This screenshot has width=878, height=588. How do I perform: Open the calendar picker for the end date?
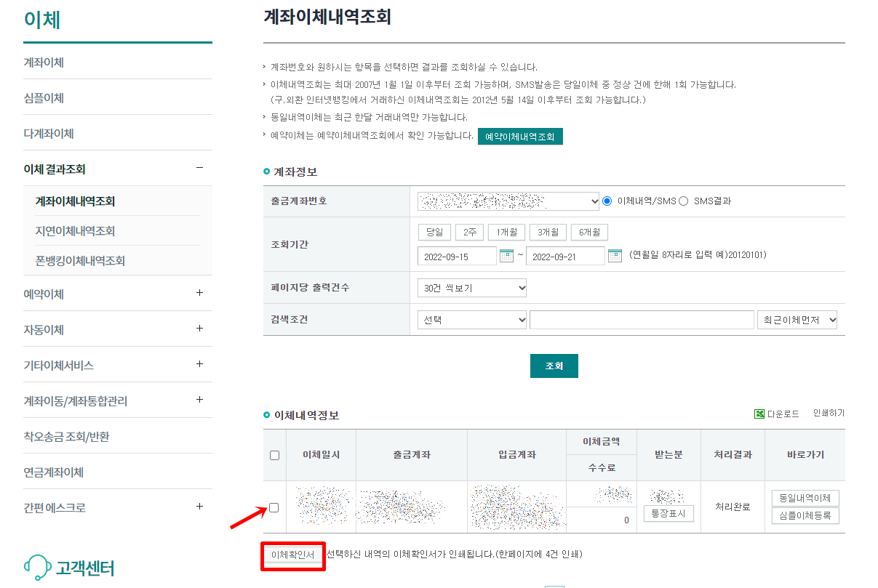[x=615, y=255]
